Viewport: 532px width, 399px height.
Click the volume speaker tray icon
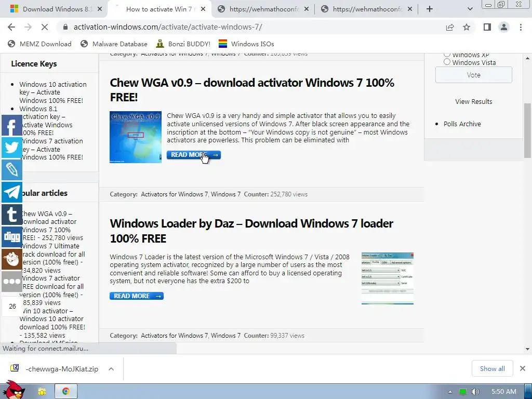click(x=475, y=392)
